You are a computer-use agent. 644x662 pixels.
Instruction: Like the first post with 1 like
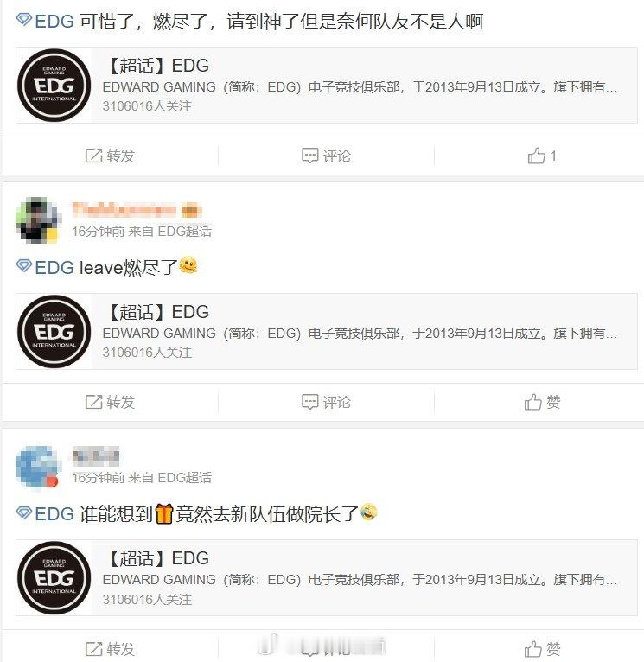tap(542, 156)
